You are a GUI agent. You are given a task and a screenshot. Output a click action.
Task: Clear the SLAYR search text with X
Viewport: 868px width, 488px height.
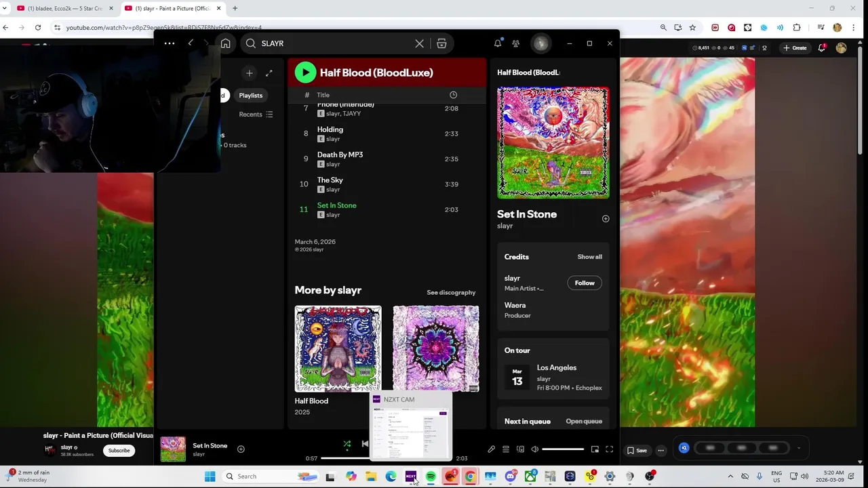coord(419,43)
